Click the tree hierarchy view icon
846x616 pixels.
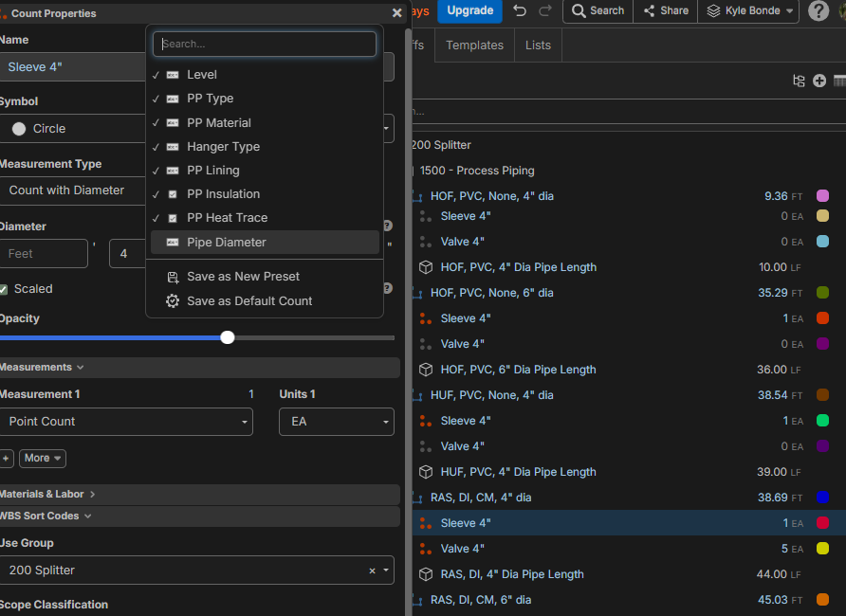coord(799,82)
